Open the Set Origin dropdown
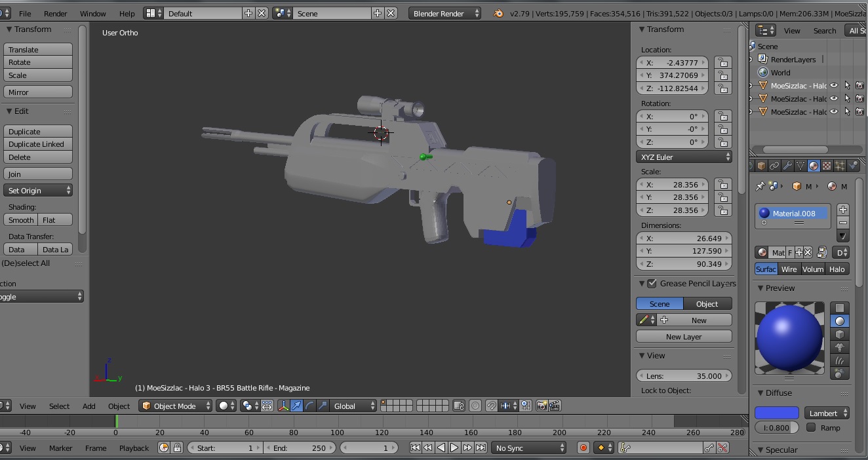This screenshot has width=868, height=460. 38,191
